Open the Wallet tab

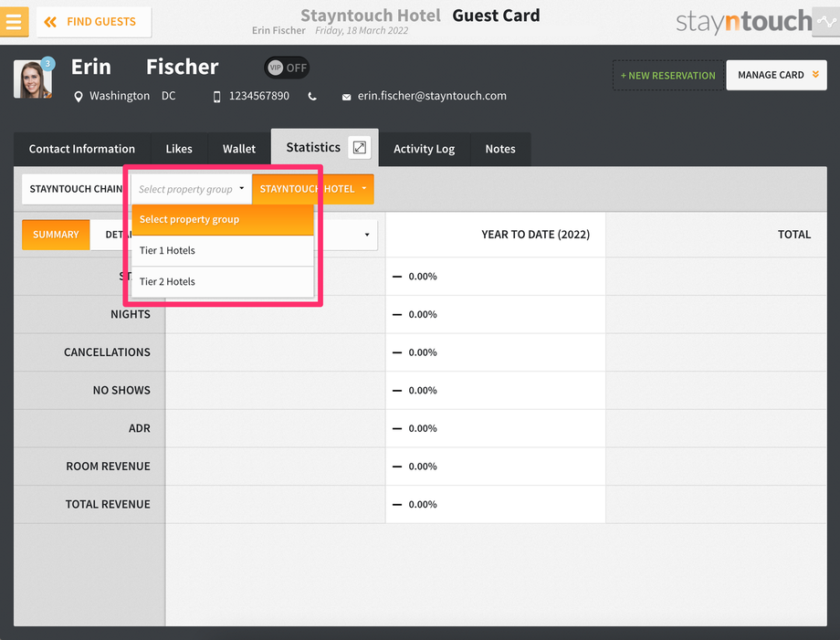point(239,149)
